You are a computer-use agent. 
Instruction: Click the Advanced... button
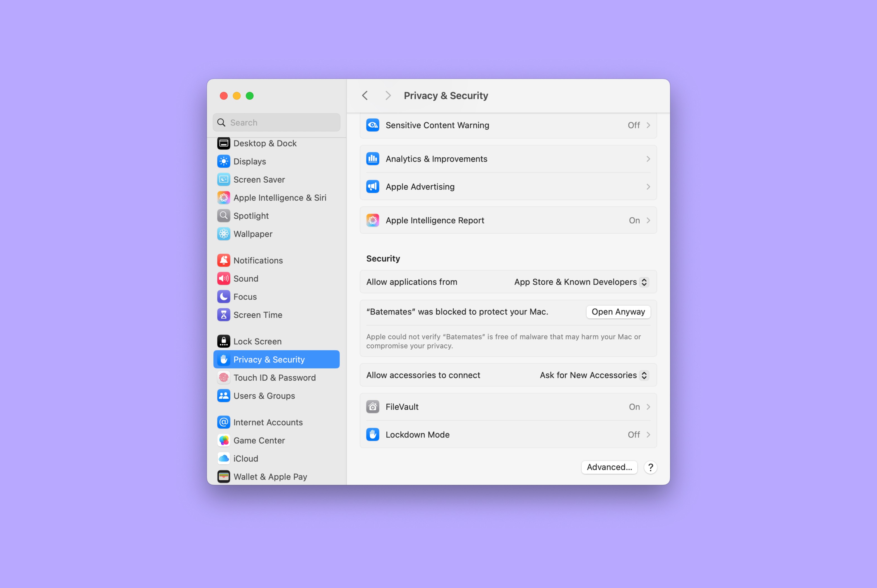click(609, 467)
